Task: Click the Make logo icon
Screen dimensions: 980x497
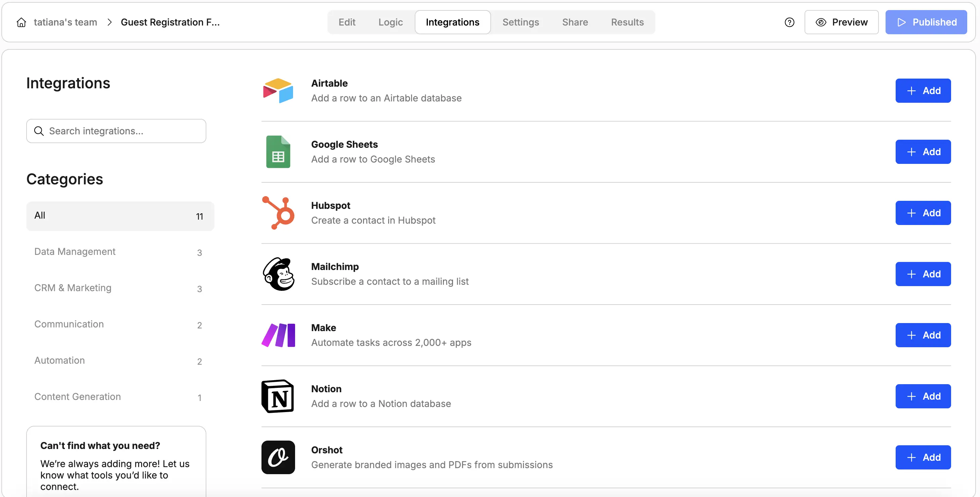Action: tap(278, 335)
